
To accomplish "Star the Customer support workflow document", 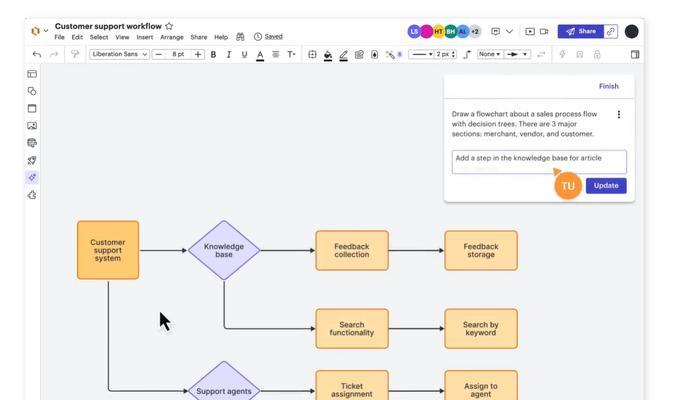I will click(x=169, y=26).
